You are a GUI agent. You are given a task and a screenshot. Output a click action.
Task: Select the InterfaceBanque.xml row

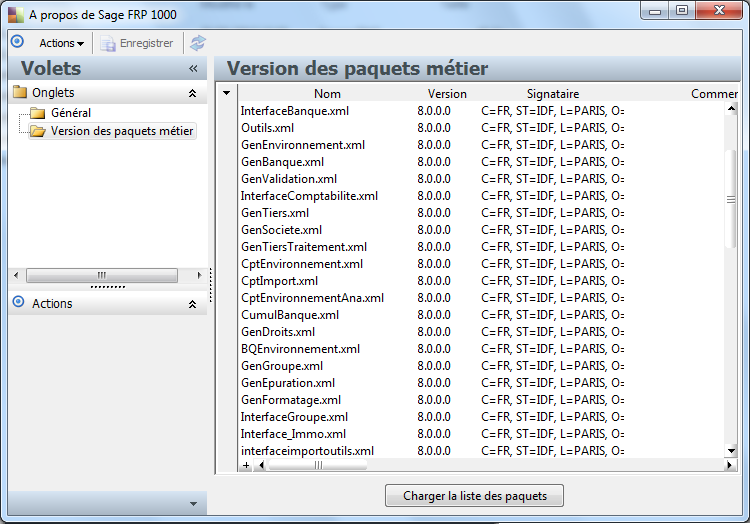[481, 111]
